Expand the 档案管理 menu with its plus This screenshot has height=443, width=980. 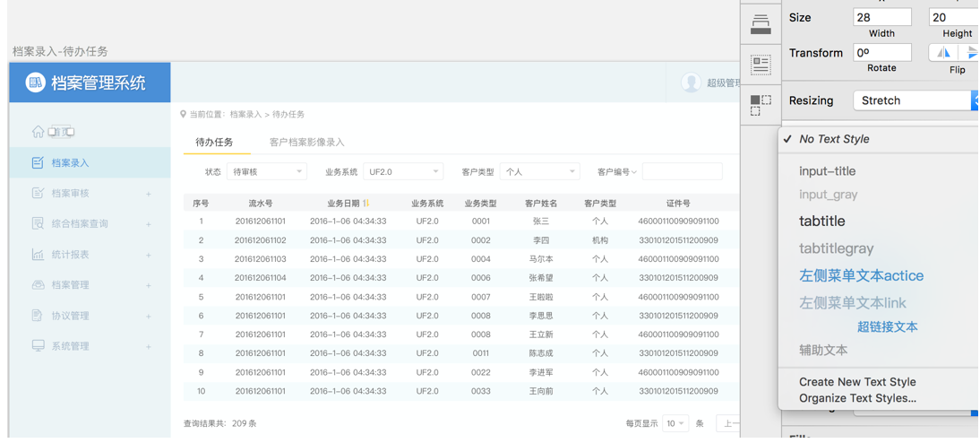(149, 285)
